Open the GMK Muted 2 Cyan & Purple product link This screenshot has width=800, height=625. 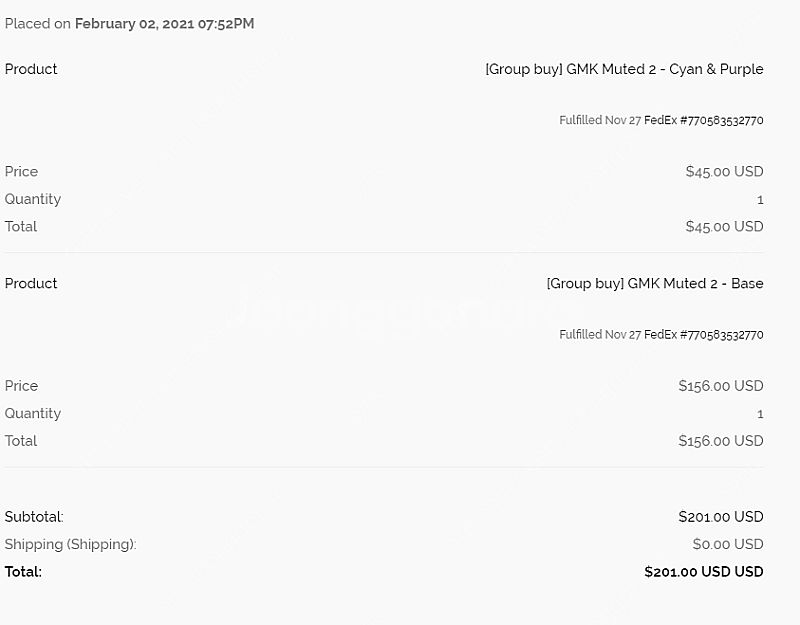pos(624,69)
